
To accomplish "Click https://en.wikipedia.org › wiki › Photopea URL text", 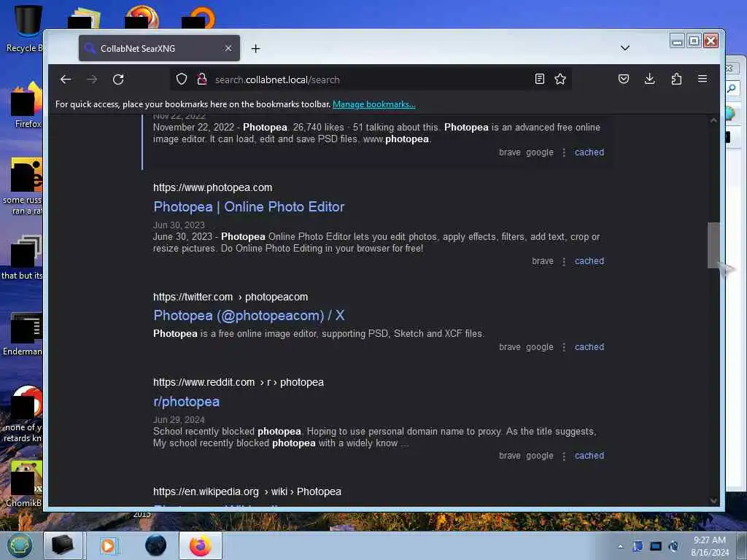I will click(x=247, y=491).
